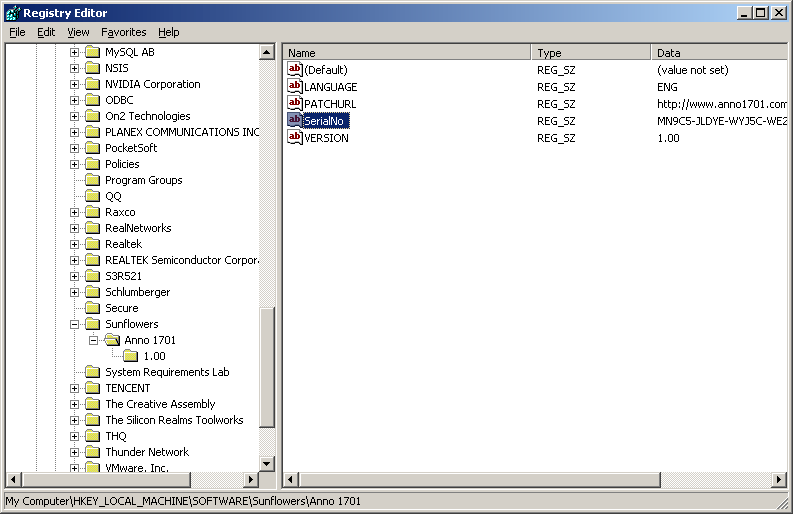Image resolution: width=793 pixels, height=514 pixels.
Task: Click the Registry Editor title bar icon
Action: point(12,12)
